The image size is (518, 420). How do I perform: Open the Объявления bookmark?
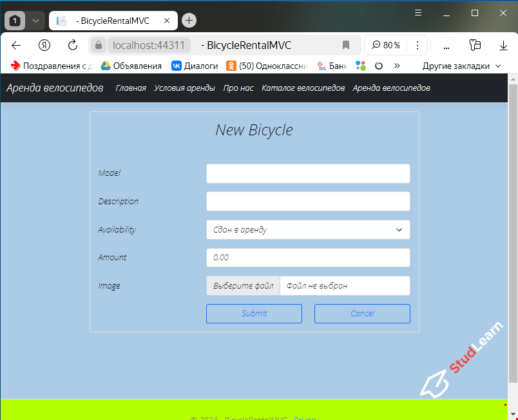tap(131, 65)
